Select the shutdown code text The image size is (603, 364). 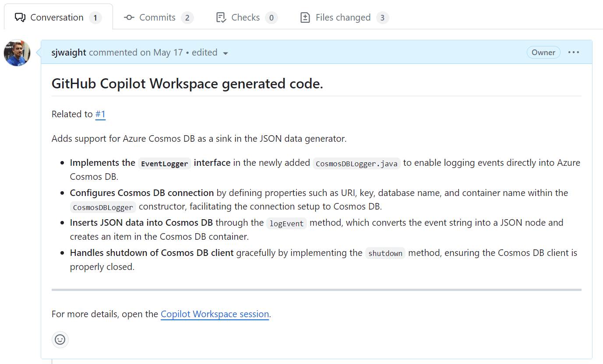(x=385, y=253)
